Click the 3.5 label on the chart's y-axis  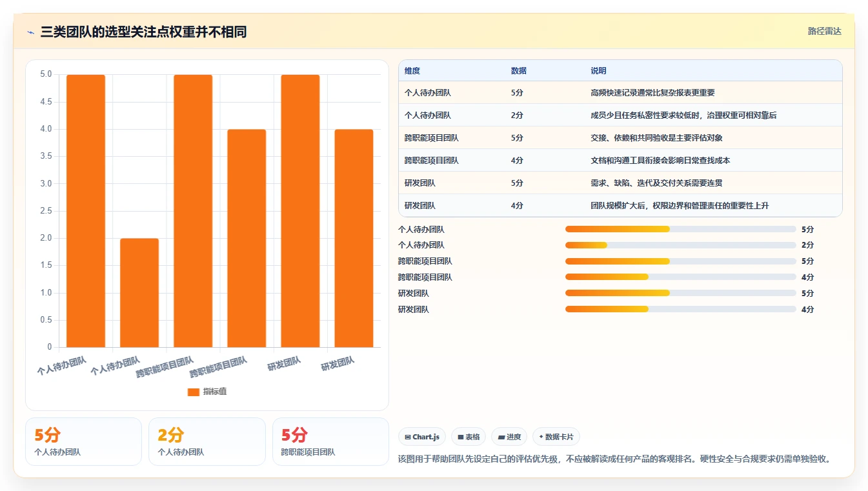tap(46, 156)
